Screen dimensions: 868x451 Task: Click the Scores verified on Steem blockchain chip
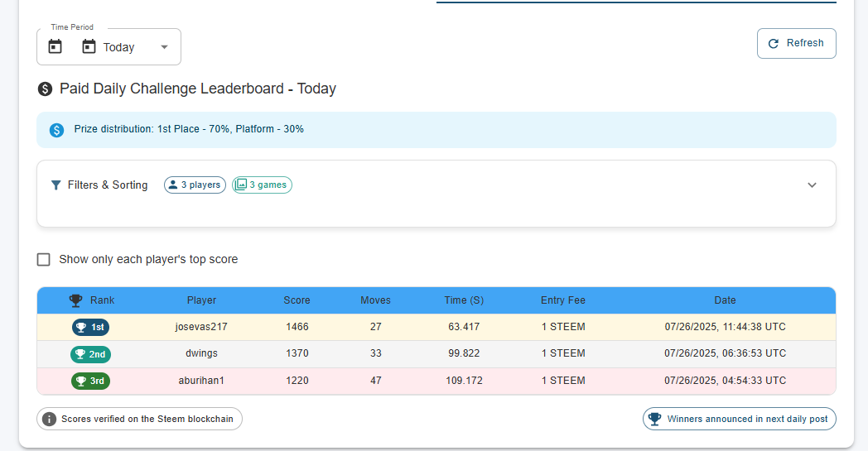tap(139, 419)
